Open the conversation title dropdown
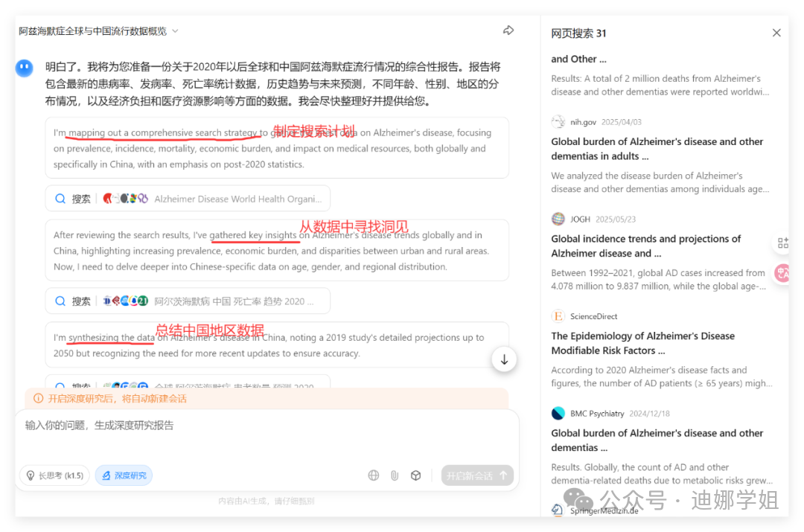Screen dimensions: 804x532 [x=174, y=31]
